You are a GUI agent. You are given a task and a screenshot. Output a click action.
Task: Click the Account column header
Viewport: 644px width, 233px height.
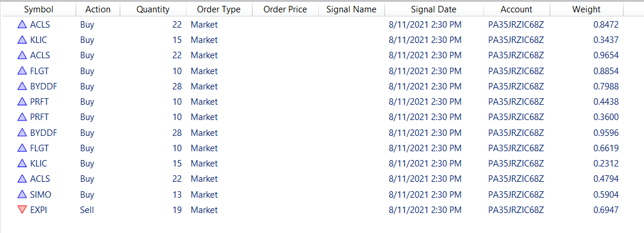pos(516,9)
